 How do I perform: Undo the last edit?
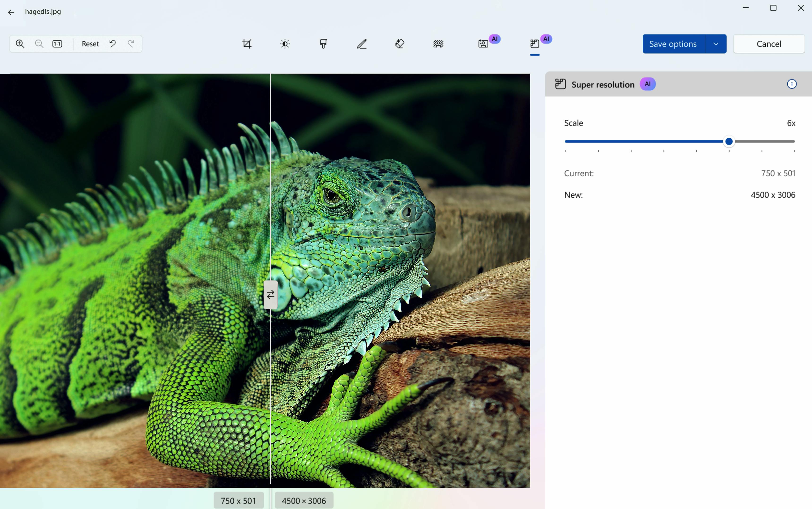click(x=112, y=44)
